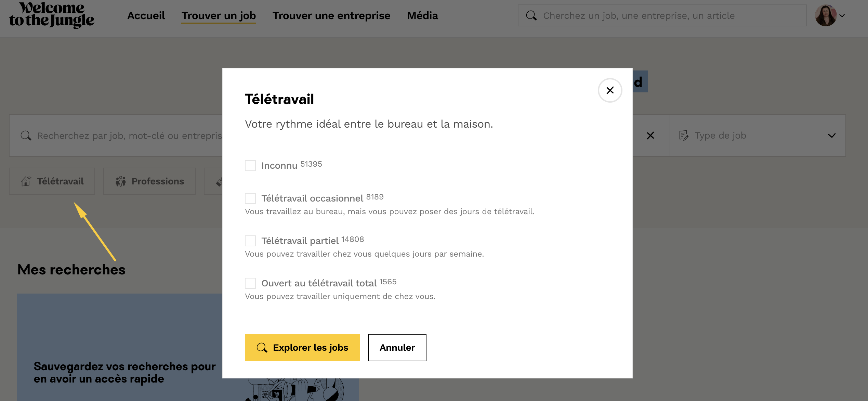Click the Télétravail house icon filter
Screen dimensions: 868x401
click(26, 181)
